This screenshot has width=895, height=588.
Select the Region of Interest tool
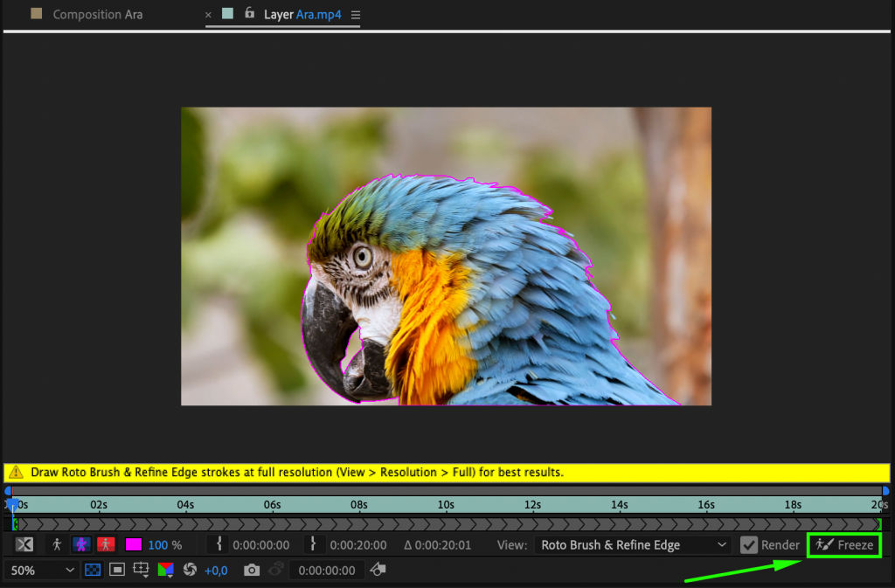[x=141, y=570]
